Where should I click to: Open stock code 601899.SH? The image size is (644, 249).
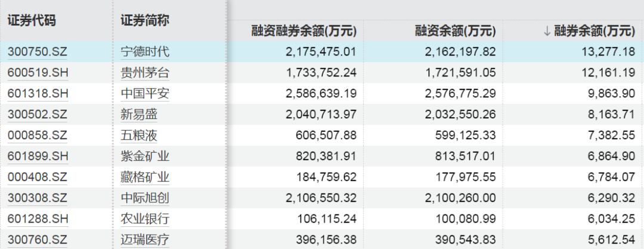(x=38, y=156)
